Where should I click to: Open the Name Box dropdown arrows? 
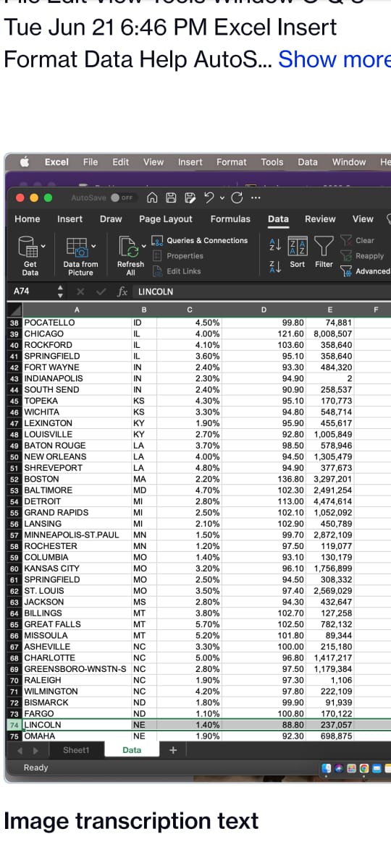[x=61, y=292]
